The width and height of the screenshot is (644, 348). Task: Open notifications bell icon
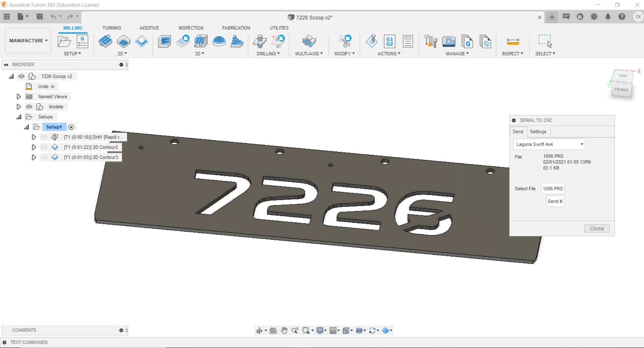pos(608,17)
